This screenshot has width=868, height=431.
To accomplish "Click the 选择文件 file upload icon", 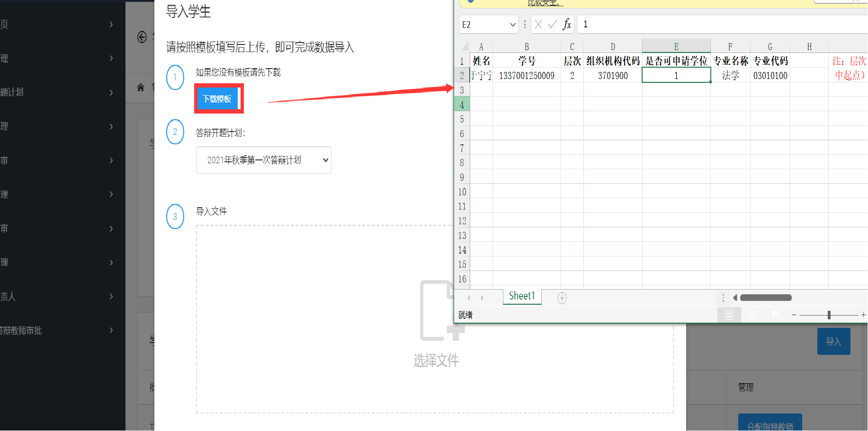I will pos(441,310).
